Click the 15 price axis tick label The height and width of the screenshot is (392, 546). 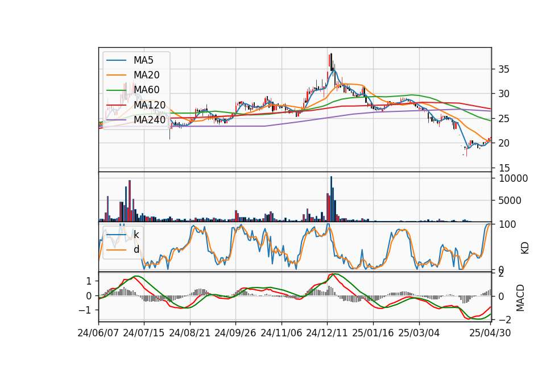504,168
